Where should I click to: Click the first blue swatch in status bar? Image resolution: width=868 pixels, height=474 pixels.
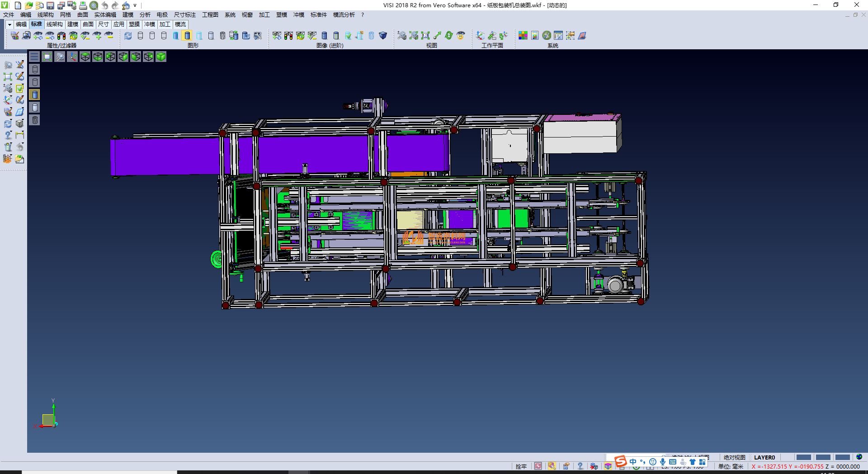point(803,457)
